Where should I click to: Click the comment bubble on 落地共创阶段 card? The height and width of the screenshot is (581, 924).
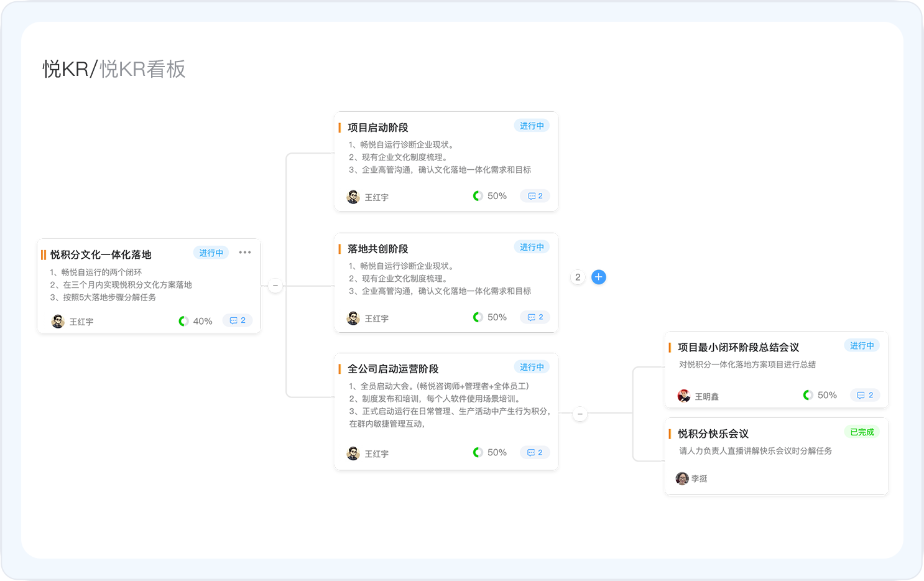click(534, 317)
